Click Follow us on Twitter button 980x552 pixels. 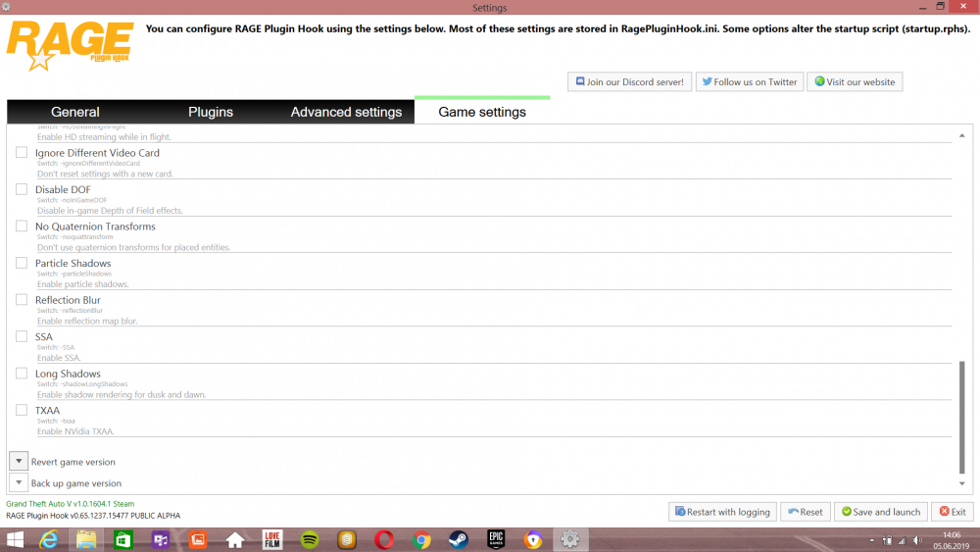point(750,82)
